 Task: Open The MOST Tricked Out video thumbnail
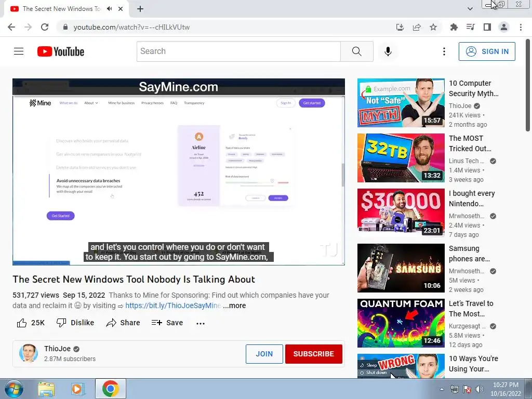click(x=401, y=158)
